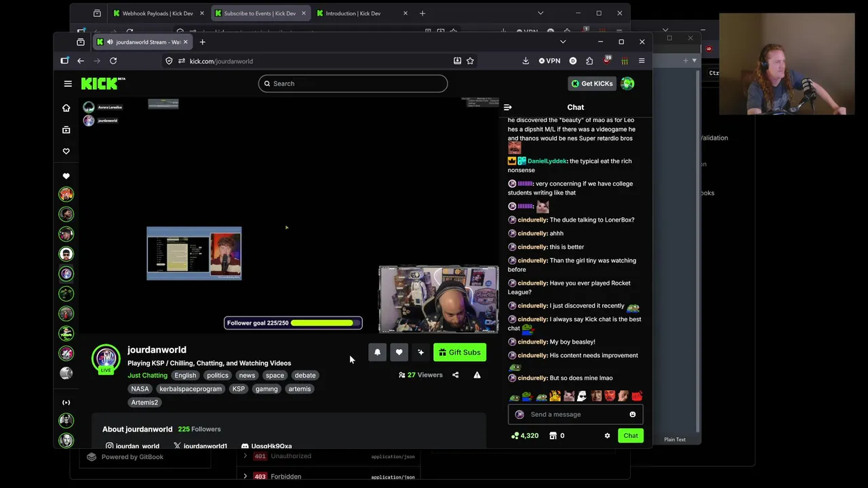
Task: Open the KICKs balance showing 4,320
Action: (525, 436)
